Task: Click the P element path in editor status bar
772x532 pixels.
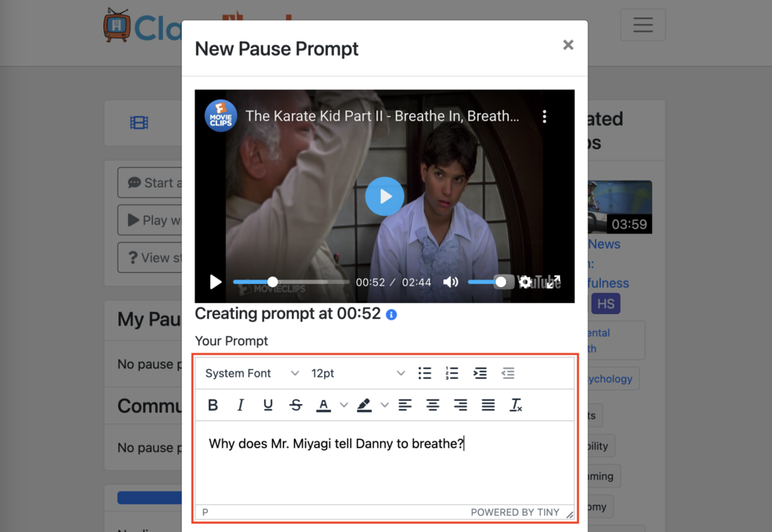Action: click(205, 512)
